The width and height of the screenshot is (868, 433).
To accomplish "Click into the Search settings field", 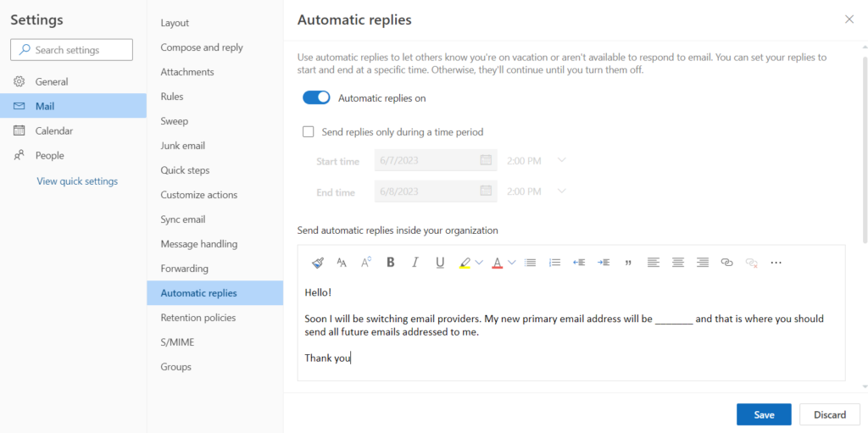I will click(x=71, y=50).
